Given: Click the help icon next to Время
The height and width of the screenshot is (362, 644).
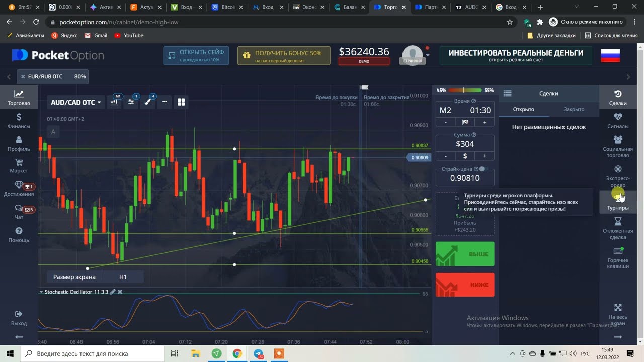Looking at the screenshot, I should 474,101.
